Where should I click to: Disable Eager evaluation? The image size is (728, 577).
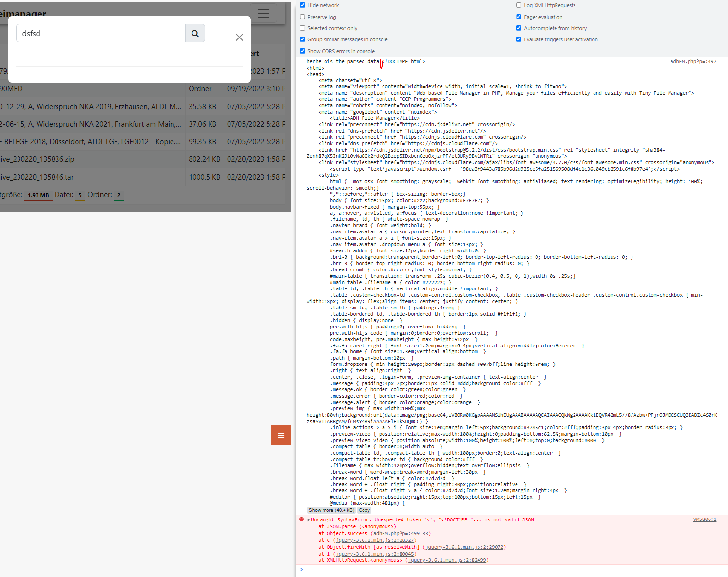pos(518,16)
